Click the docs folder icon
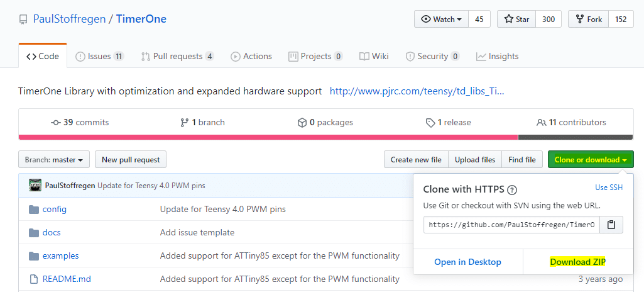This screenshot has width=644, height=292. (x=34, y=232)
